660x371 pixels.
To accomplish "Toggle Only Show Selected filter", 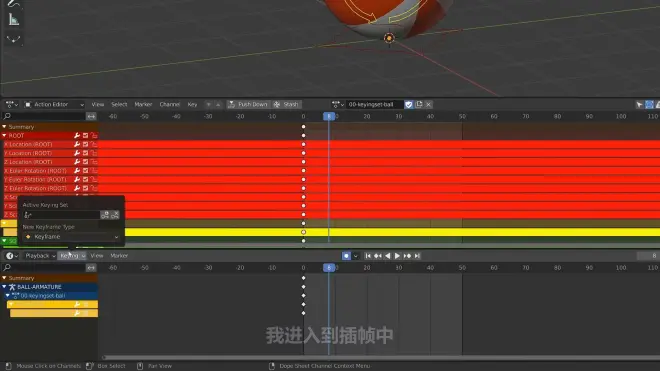I will pos(639,104).
